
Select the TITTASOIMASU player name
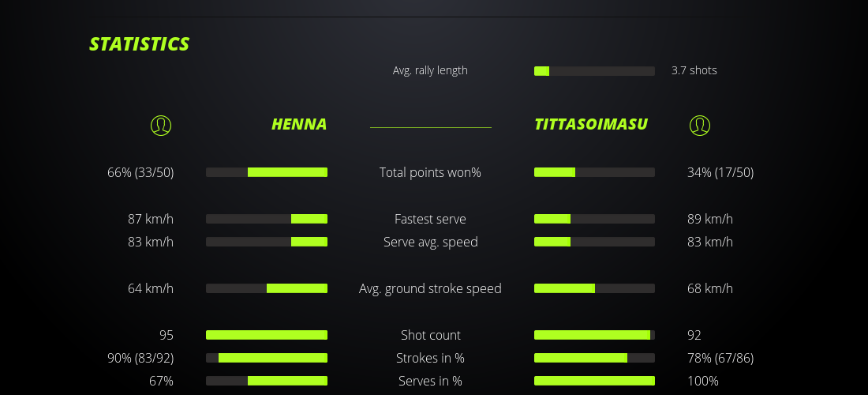pos(591,124)
